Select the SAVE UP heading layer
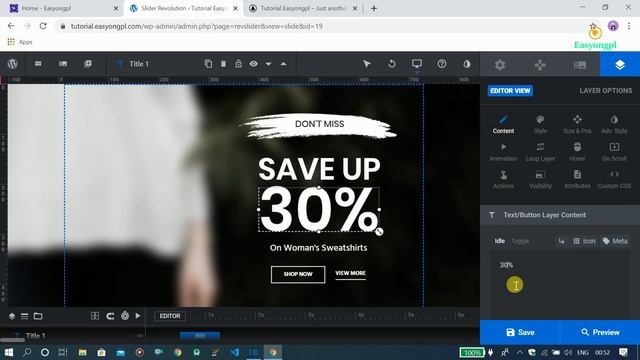Viewport: 640px width, 360px height. (319, 169)
